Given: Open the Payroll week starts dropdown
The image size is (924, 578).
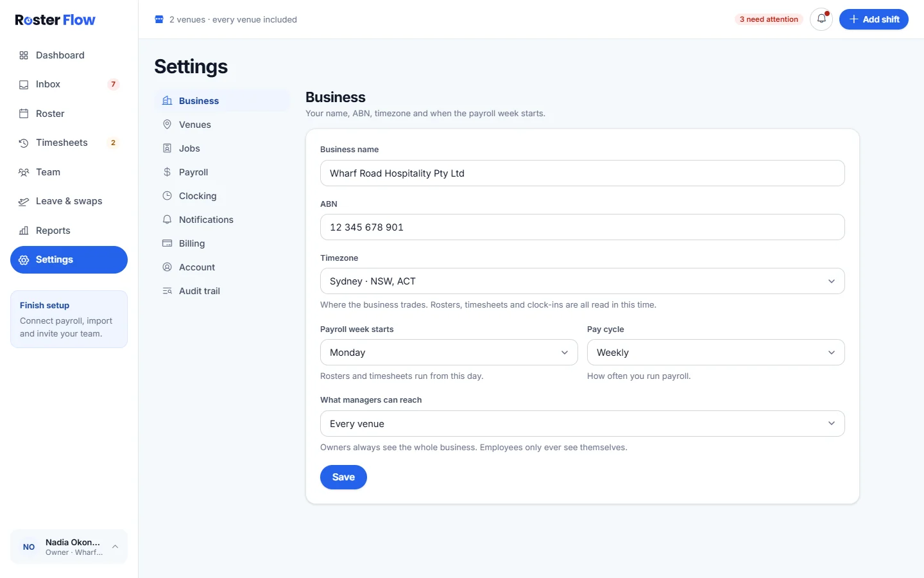Looking at the screenshot, I should click(449, 353).
